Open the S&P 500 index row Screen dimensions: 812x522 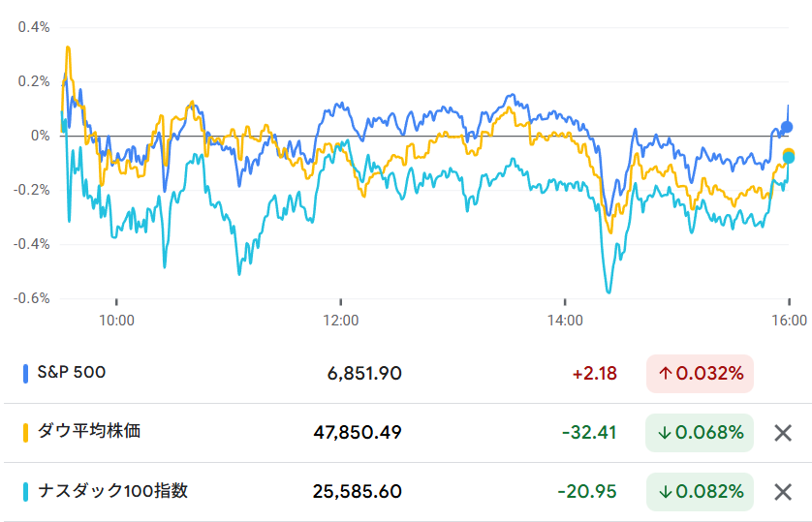tap(71, 373)
